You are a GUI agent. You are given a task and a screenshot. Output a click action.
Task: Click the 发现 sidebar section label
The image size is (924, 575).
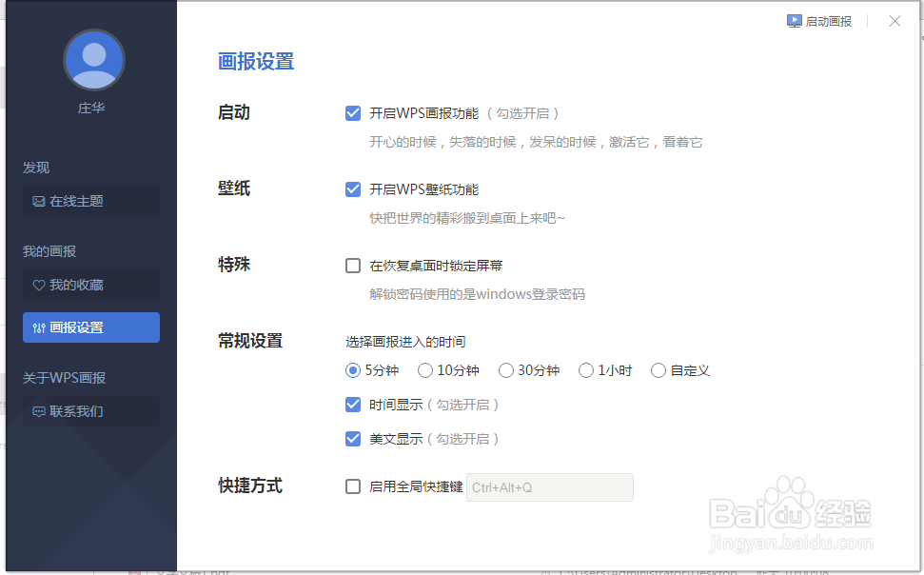(36, 168)
